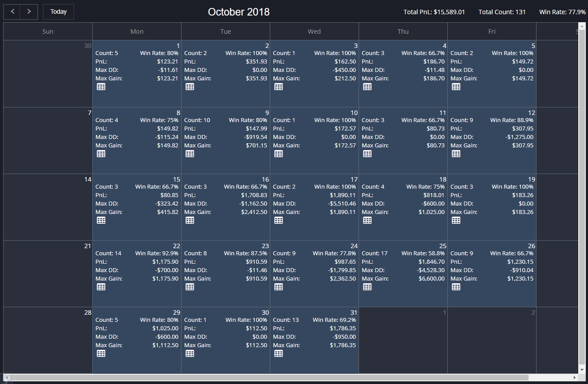Click Win Rate: 69.2% on October 31
588x384 pixels.
point(334,320)
